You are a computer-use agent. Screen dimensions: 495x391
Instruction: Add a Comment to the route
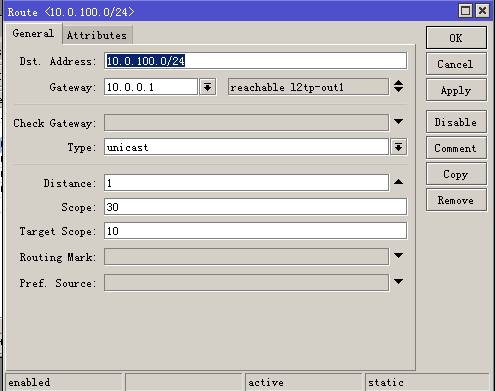456,148
